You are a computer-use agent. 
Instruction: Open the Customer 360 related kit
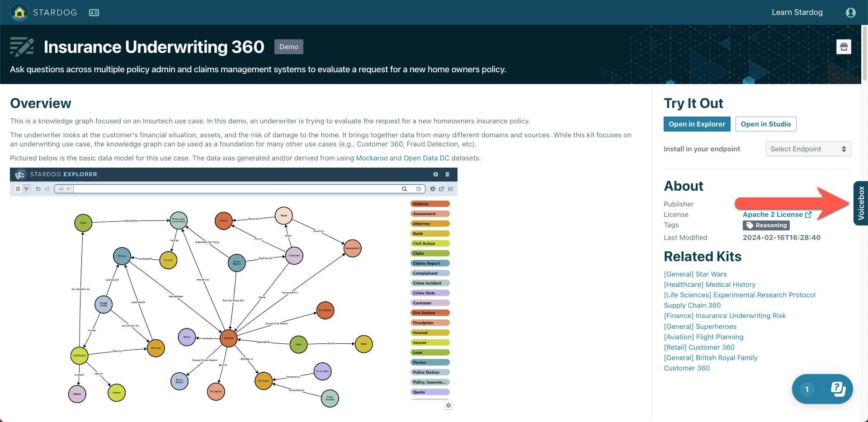coord(687,368)
